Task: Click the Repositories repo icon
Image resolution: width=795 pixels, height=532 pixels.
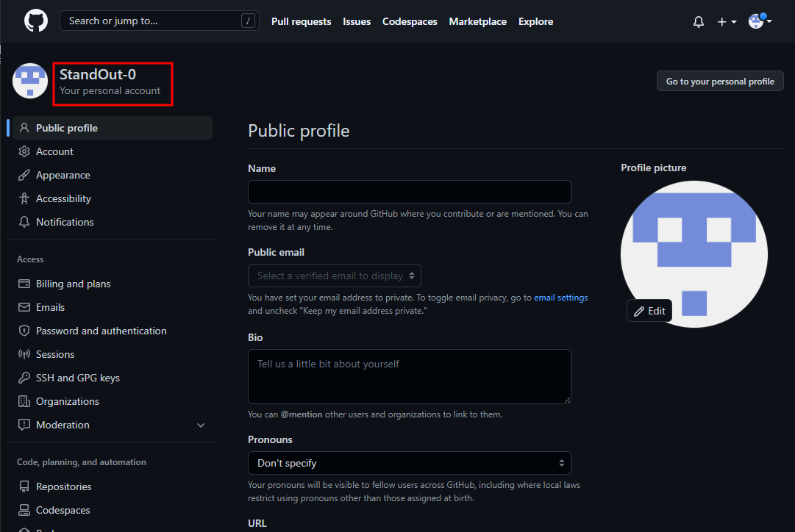Action: click(x=24, y=486)
